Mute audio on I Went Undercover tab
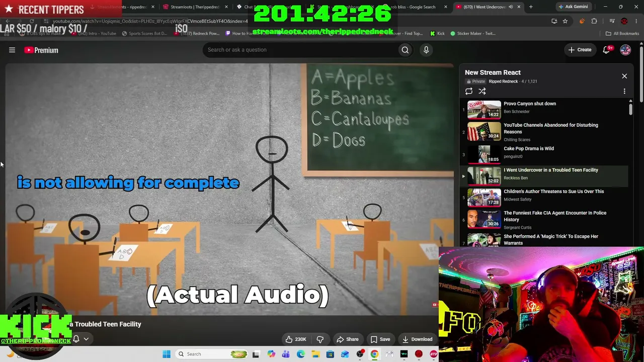 [x=511, y=7]
